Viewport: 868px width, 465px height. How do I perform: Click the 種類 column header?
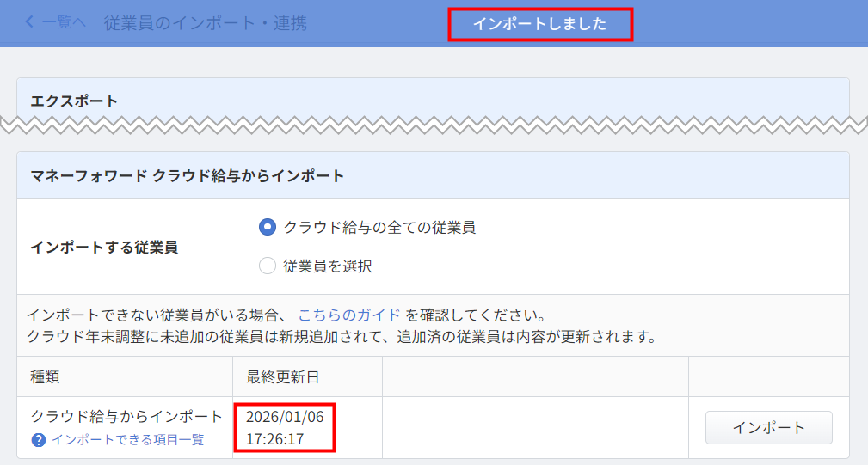click(45, 376)
